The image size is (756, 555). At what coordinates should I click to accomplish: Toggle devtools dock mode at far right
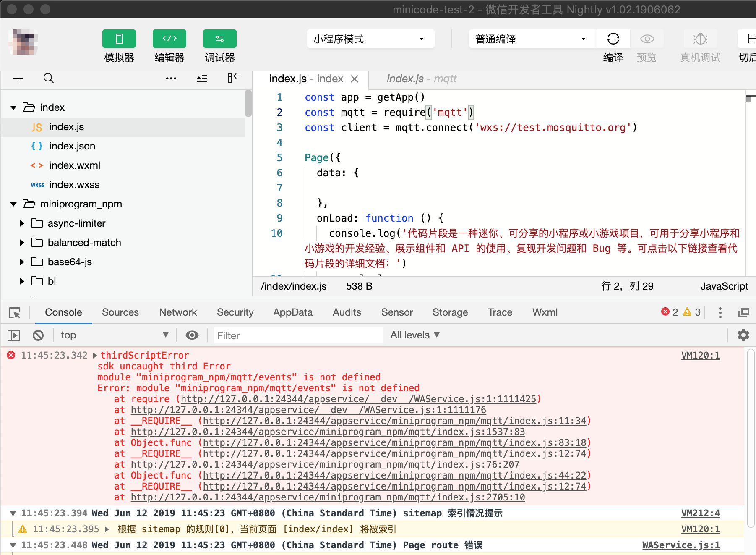pos(744,312)
